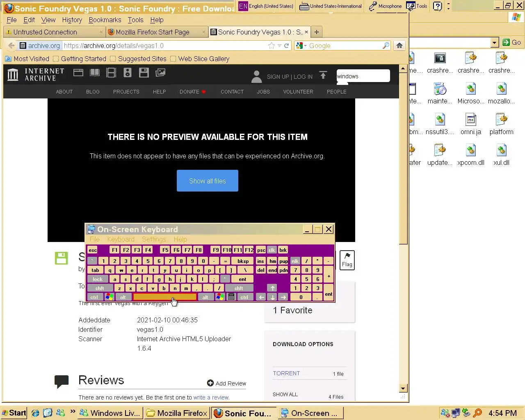Select Microso... file icon
The width and height of the screenshot is (525, 420).
471,89
